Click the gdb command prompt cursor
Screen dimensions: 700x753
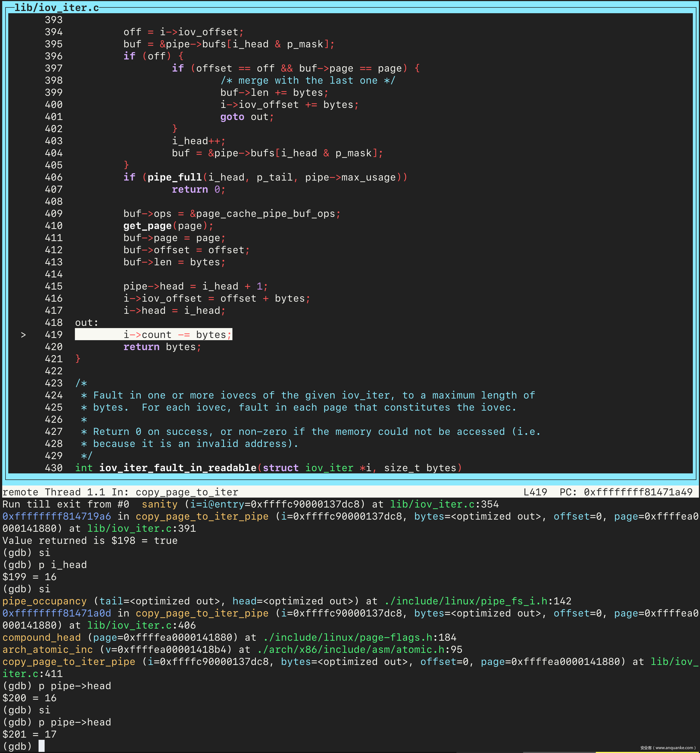coord(42,746)
